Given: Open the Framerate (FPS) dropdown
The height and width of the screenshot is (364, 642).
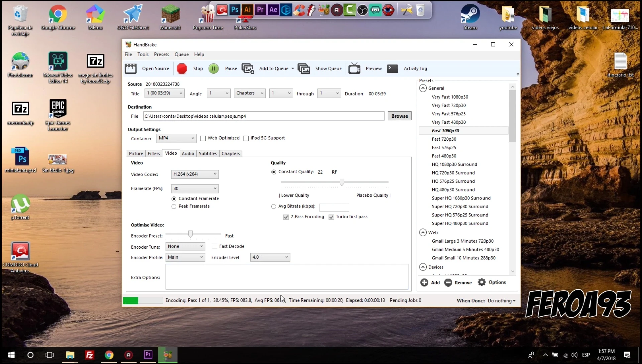Looking at the screenshot, I should click(x=195, y=189).
